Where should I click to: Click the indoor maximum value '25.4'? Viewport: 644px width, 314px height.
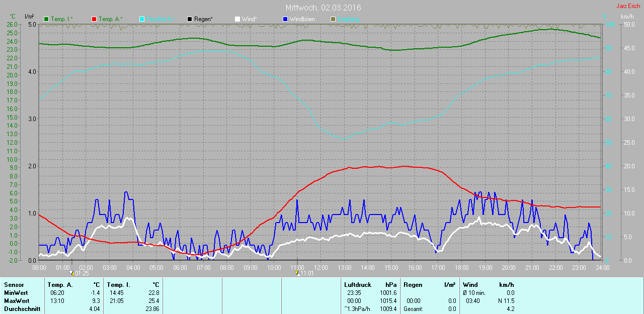pos(153,301)
